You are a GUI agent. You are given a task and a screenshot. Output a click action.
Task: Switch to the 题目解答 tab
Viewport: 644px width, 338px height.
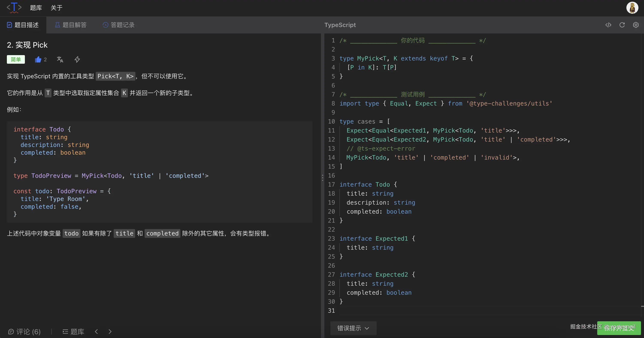(71, 25)
